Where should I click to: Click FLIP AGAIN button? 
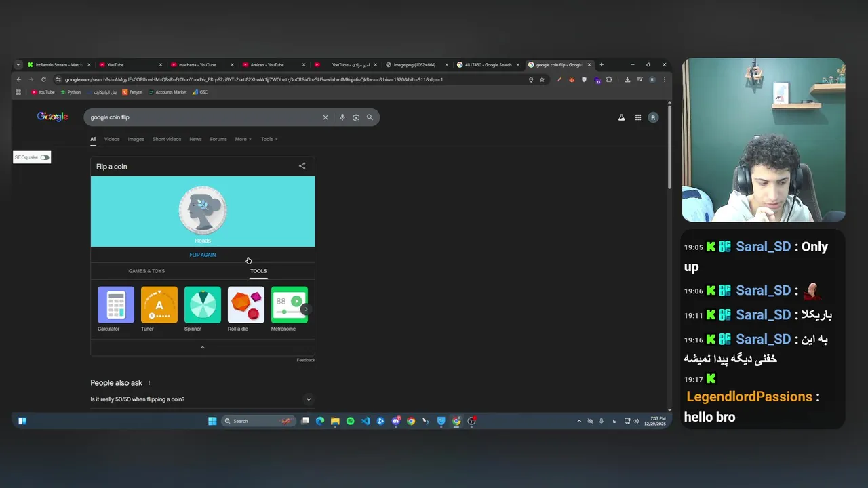tap(203, 255)
